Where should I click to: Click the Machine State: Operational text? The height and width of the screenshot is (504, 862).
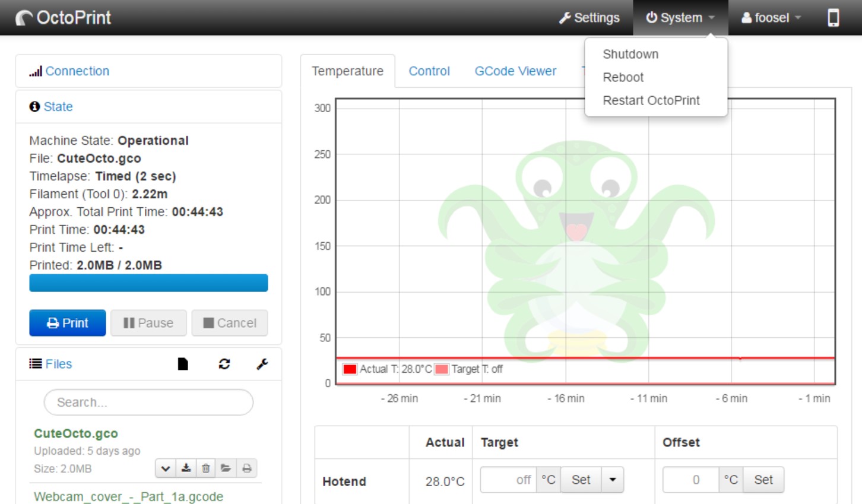click(109, 141)
